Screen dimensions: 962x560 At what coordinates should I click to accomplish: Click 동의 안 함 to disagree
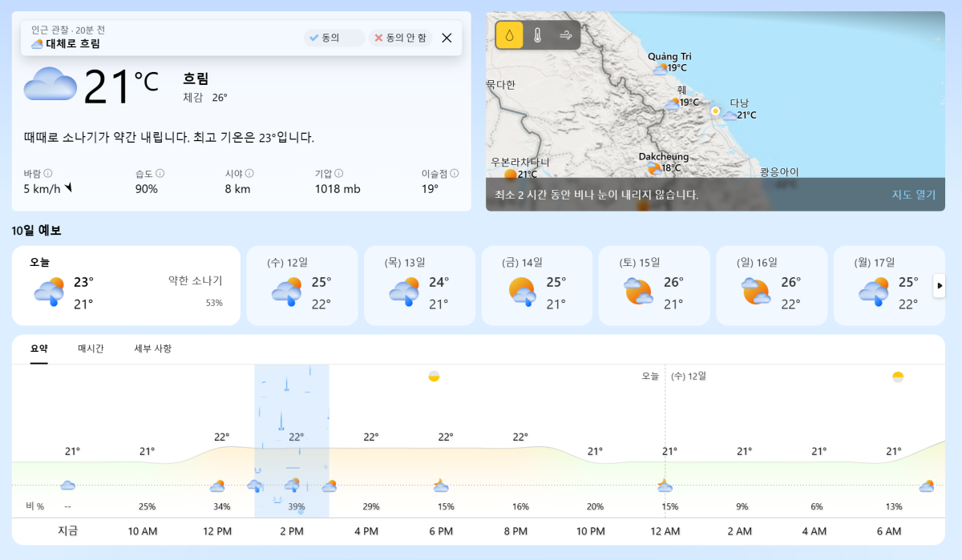pyautogui.click(x=400, y=38)
